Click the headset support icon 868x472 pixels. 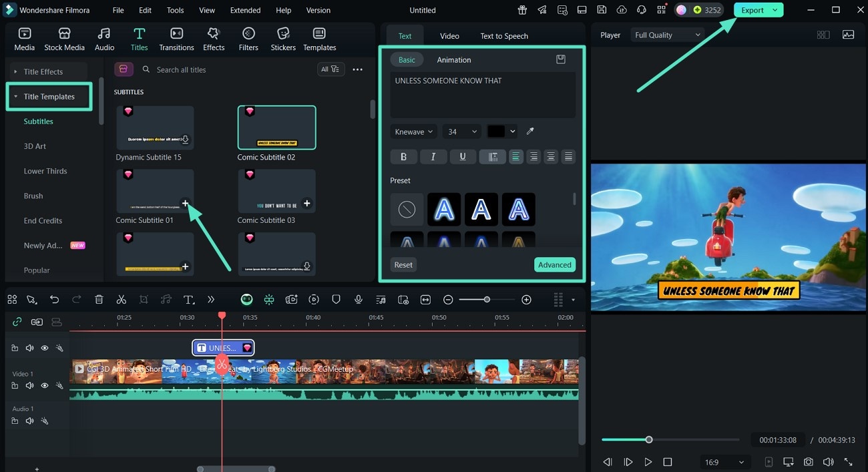point(642,10)
